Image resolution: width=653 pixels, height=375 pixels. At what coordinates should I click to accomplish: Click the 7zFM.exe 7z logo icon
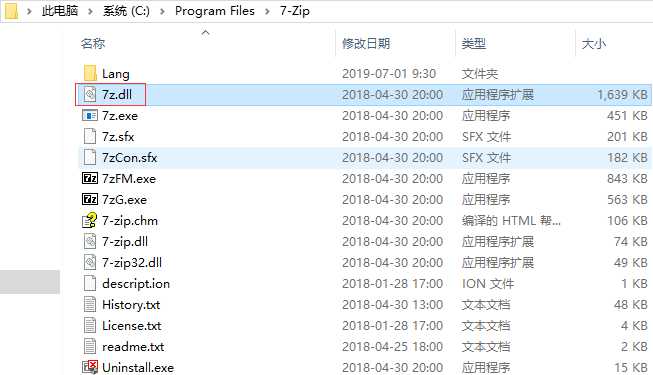[90, 178]
